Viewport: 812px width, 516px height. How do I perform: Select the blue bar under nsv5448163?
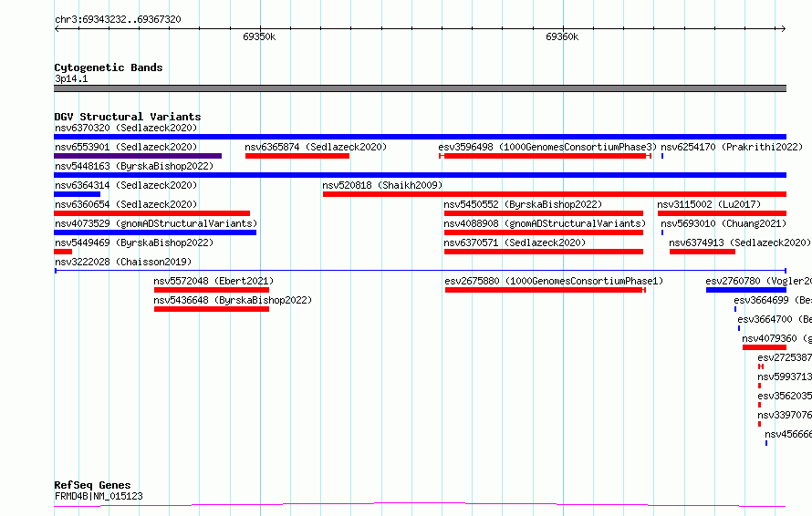420,175
